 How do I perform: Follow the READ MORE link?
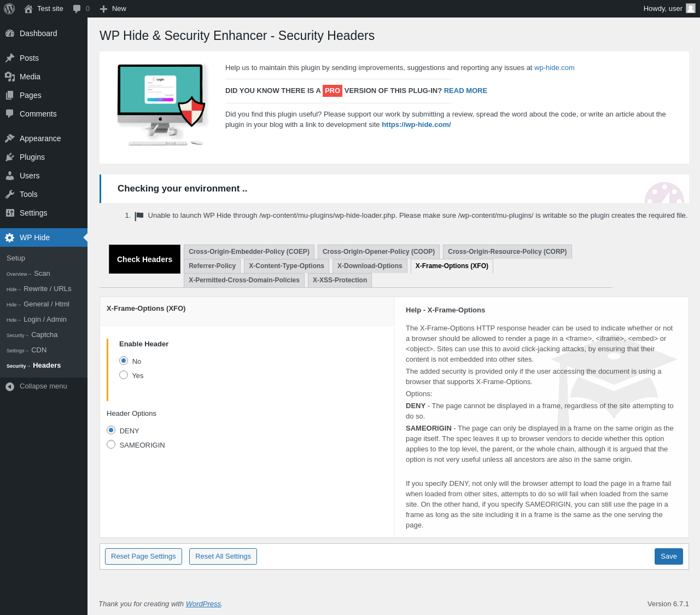pyautogui.click(x=465, y=91)
